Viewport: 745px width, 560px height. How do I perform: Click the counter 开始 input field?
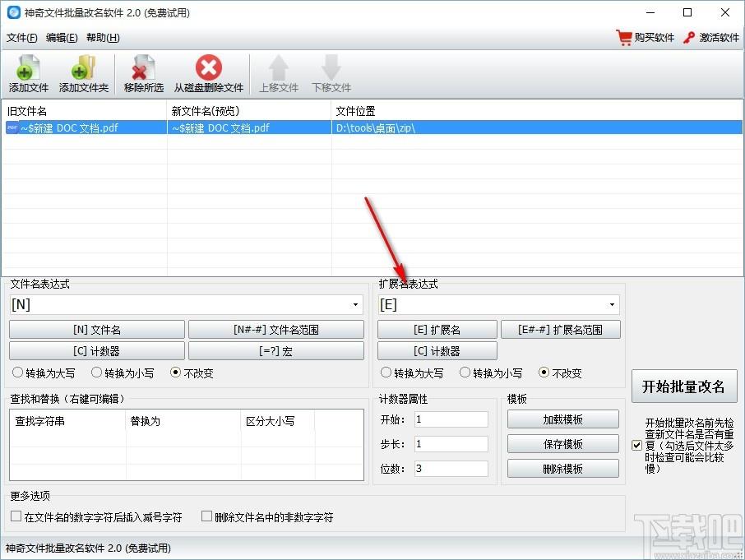pyautogui.click(x=451, y=419)
